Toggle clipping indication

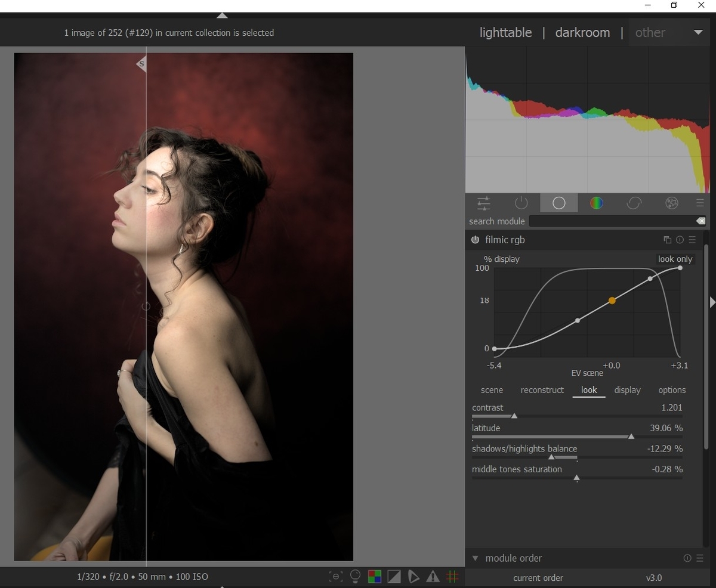[x=394, y=577]
